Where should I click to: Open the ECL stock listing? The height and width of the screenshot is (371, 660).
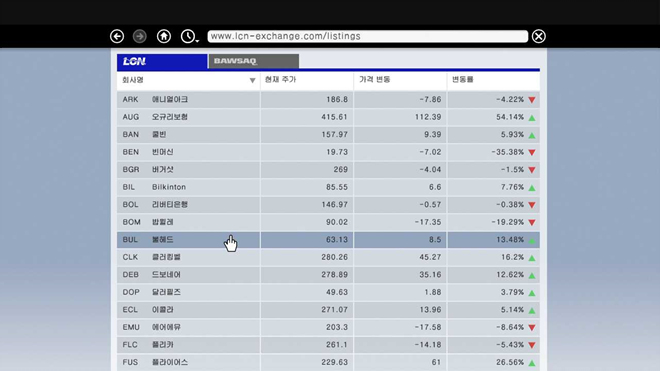(x=328, y=310)
